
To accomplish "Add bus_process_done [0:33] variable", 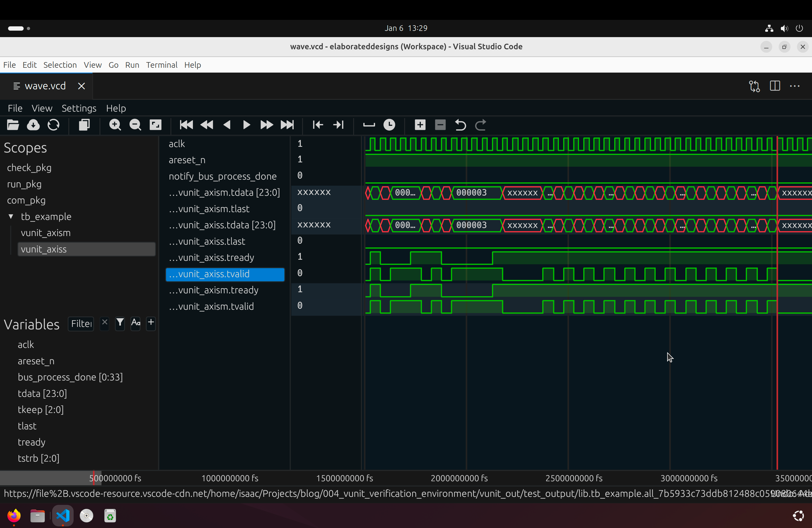I will click(x=70, y=377).
